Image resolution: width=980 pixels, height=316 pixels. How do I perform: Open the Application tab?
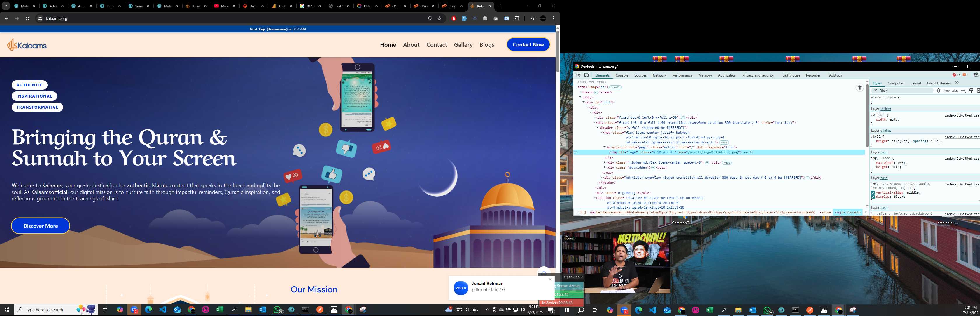point(727,75)
